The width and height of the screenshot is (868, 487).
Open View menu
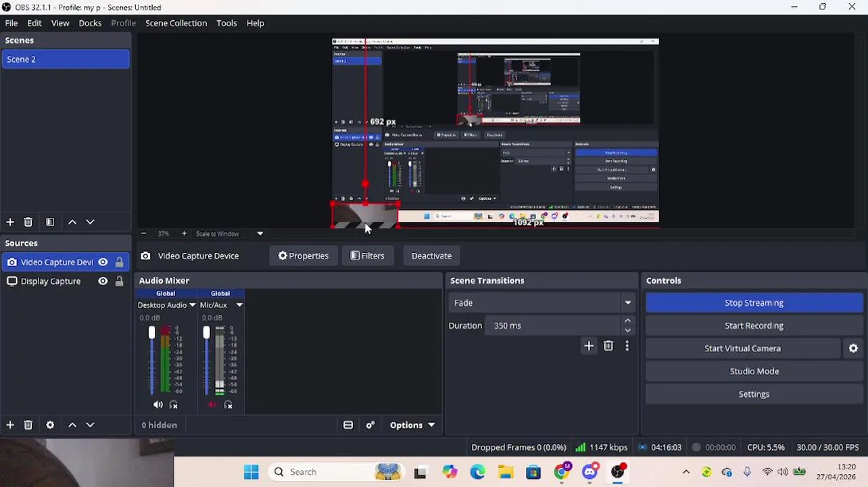60,23
